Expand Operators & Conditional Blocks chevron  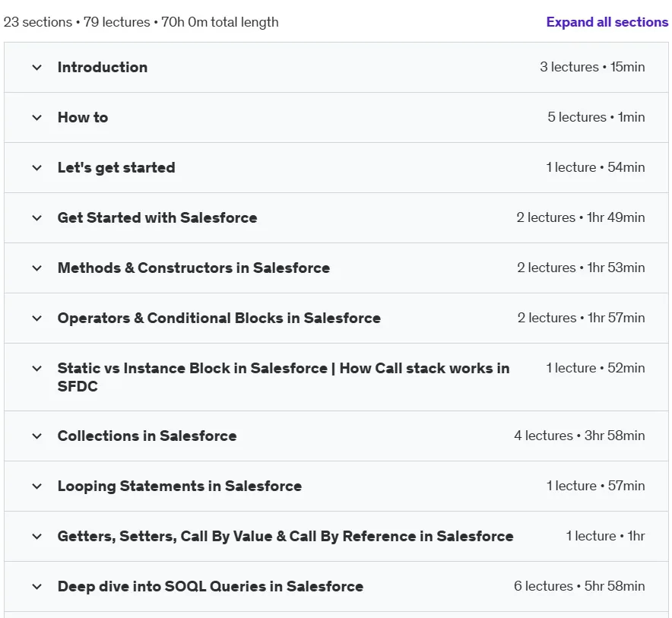(x=36, y=318)
